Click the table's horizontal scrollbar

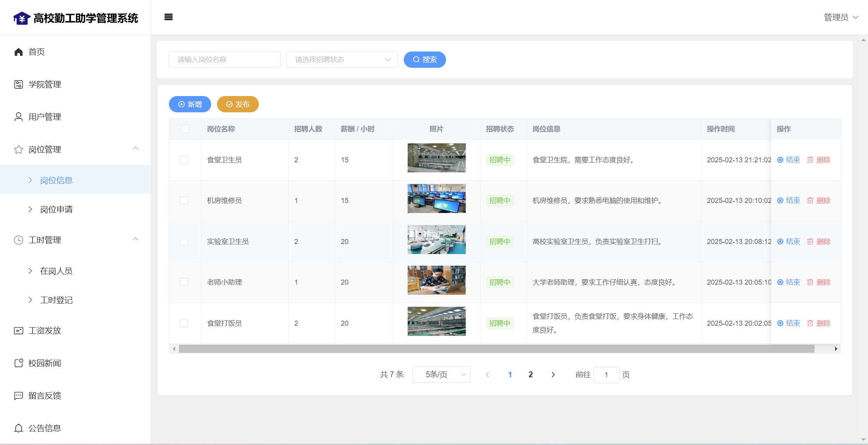tap(496, 349)
